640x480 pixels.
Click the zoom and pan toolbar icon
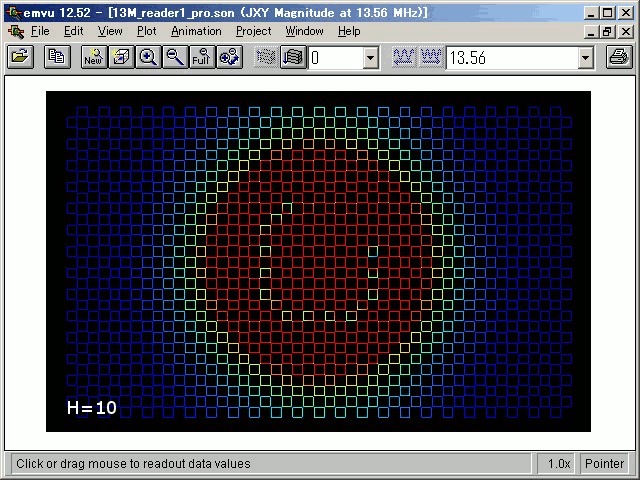(229, 57)
